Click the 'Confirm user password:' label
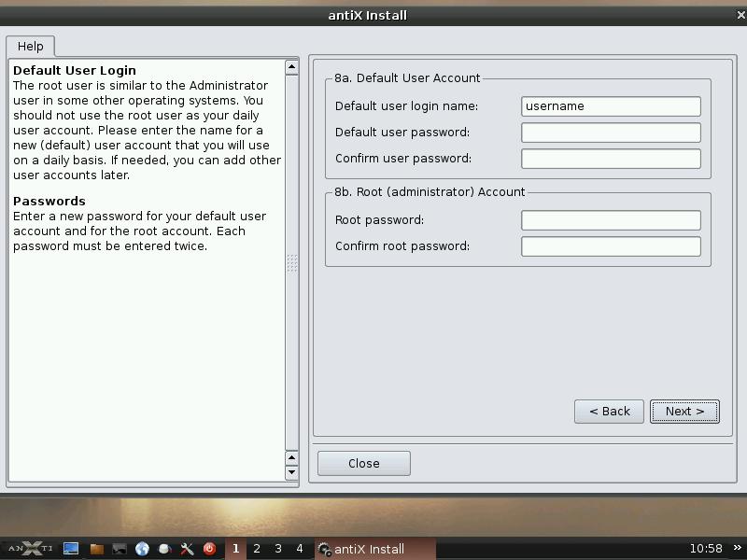The image size is (747, 560). point(403,159)
